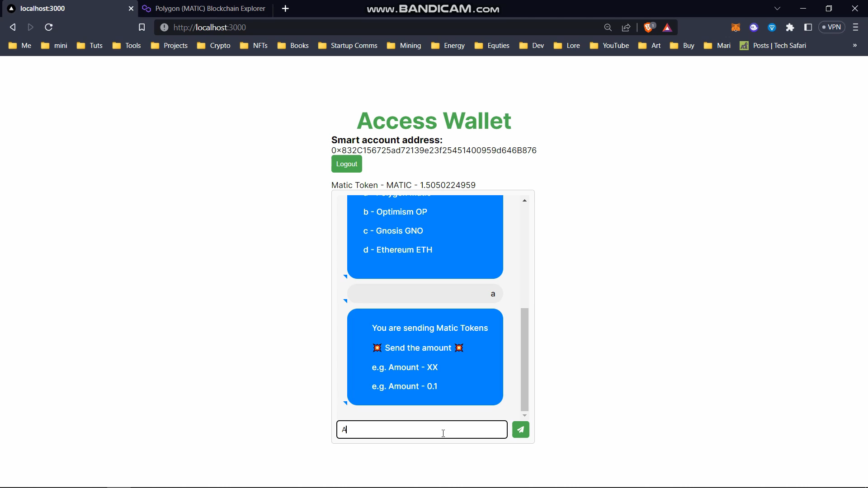This screenshot has width=868, height=488.
Task: Show hidden bookmarks with double chevron
Action: (854, 45)
